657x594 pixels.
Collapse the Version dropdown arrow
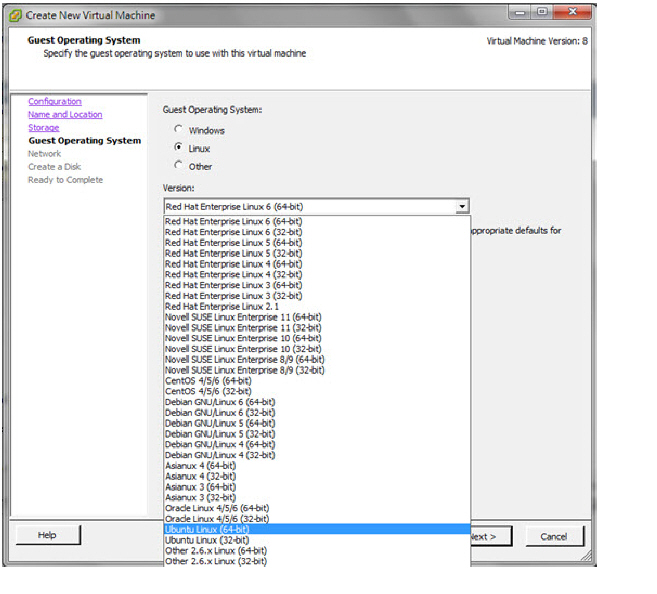(x=462, y=207)
